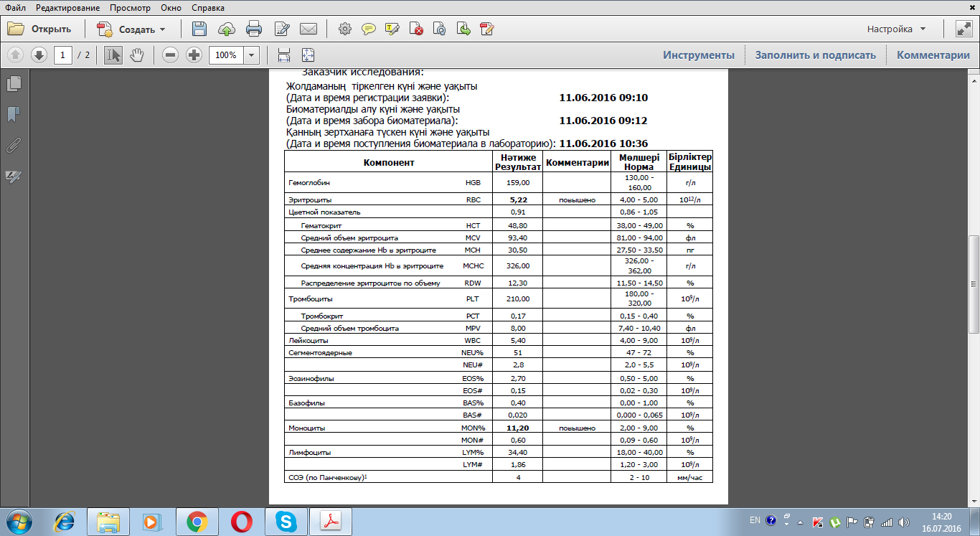
Task: Go to next page with the down arrow
Action: pyautogui.click(x=39, y=55)
